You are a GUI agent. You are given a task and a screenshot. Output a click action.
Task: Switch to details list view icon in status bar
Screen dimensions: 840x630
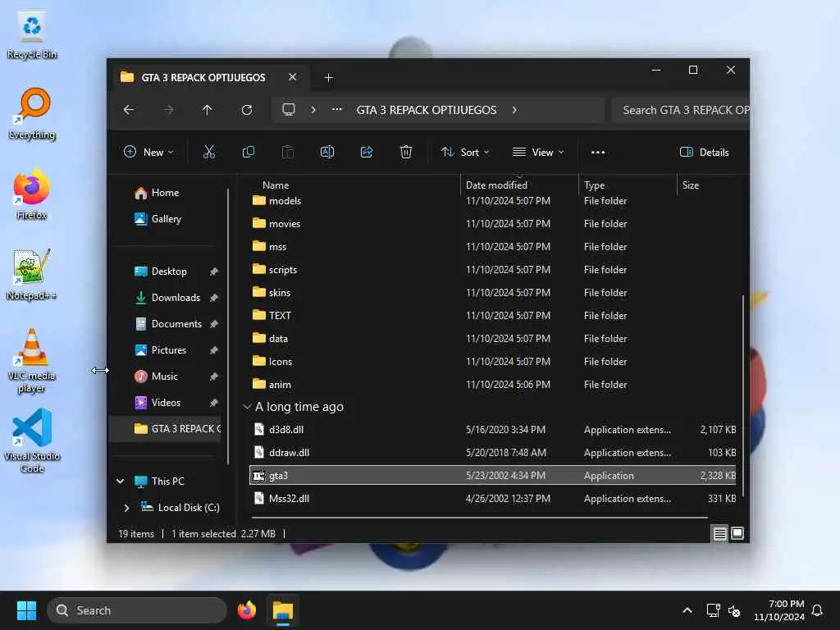tap(719, 533)
